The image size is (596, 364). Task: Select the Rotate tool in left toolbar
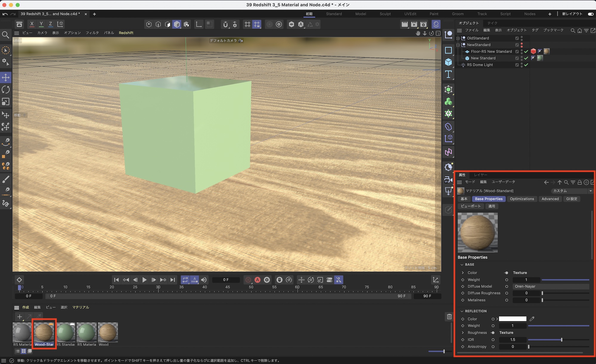click(6, 90)
